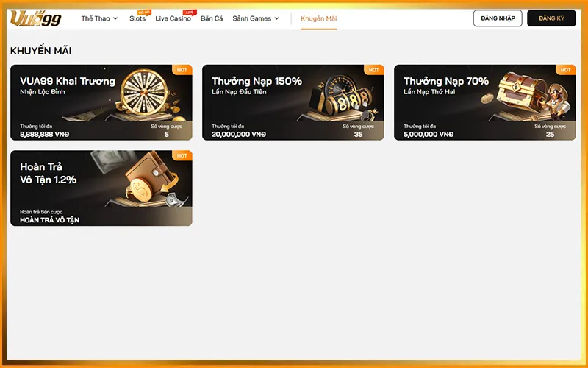Click the VUA99 logo

35,18
